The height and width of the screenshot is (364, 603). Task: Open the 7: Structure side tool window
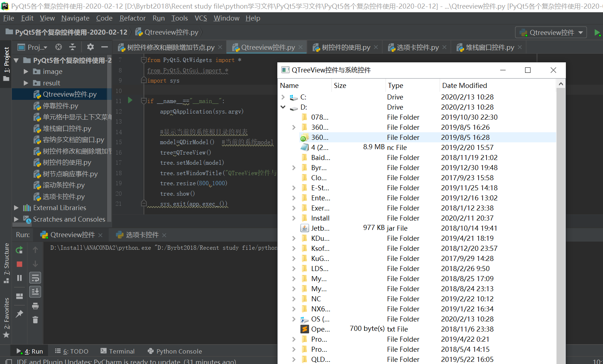6,263
